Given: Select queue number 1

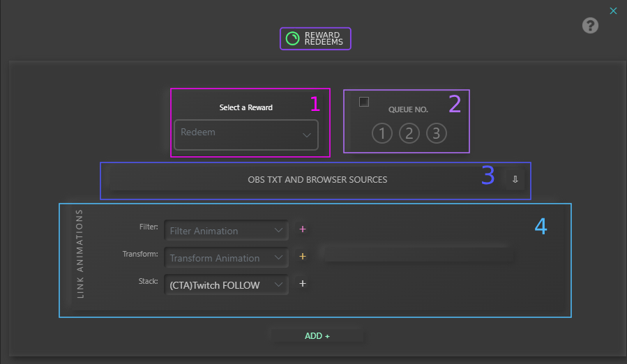Looking at the screenshot, I should click(382, 133).
